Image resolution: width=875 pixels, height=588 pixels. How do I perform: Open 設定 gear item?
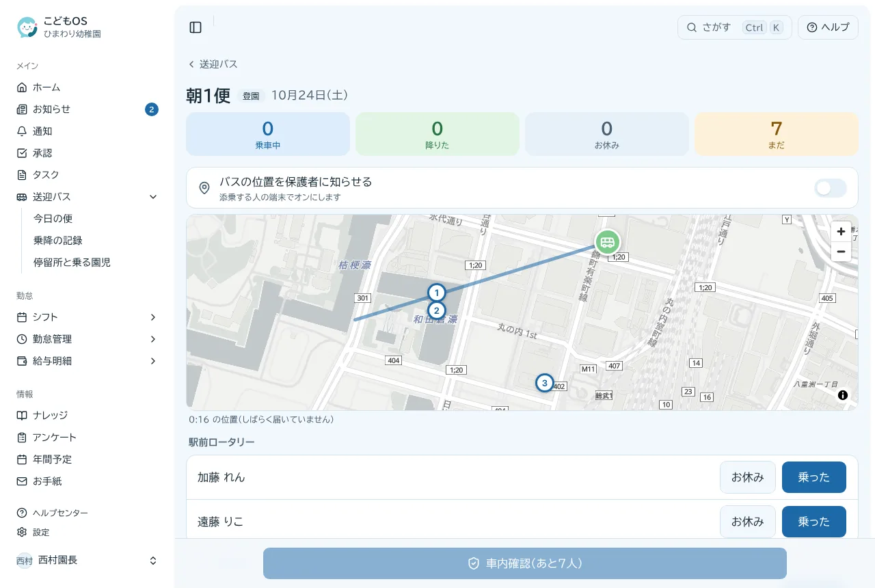coord(87,532)
